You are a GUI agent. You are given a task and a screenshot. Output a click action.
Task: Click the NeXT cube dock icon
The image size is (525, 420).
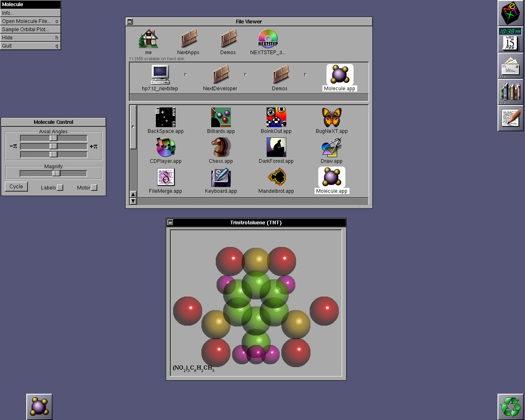click(x=511, y=13)
